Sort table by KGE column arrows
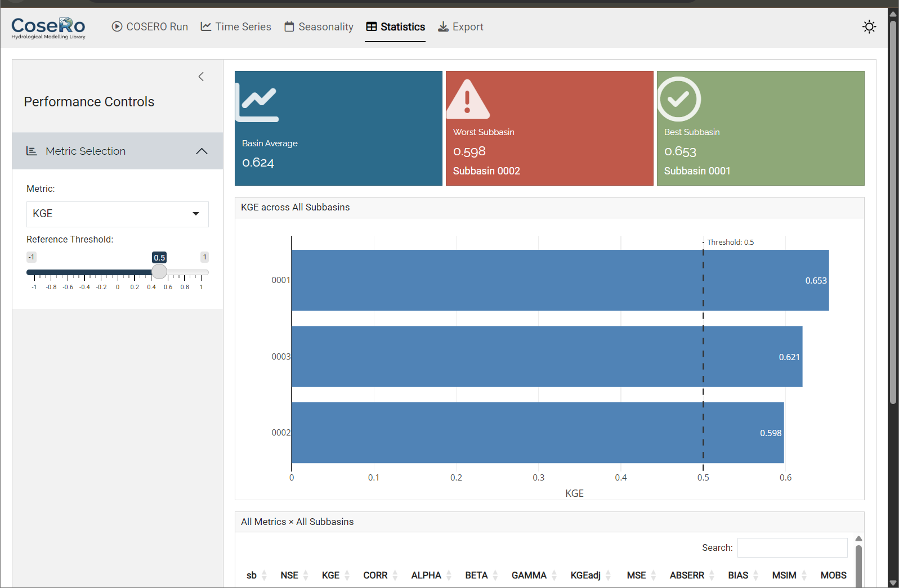 point(347,575)
